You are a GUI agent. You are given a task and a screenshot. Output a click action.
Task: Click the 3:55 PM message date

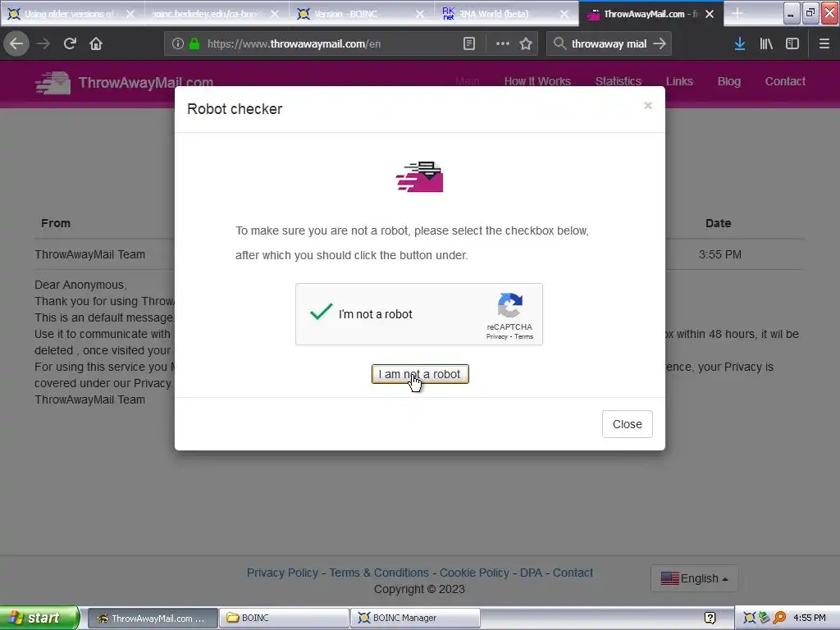click(x=719, y=254)
